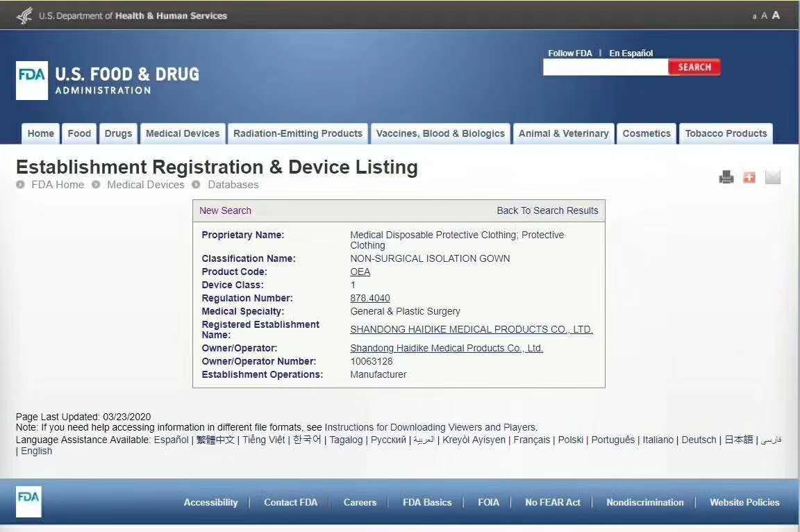Open the Medical Devices tab
This screenshot has height=532, width=800.
183,133
